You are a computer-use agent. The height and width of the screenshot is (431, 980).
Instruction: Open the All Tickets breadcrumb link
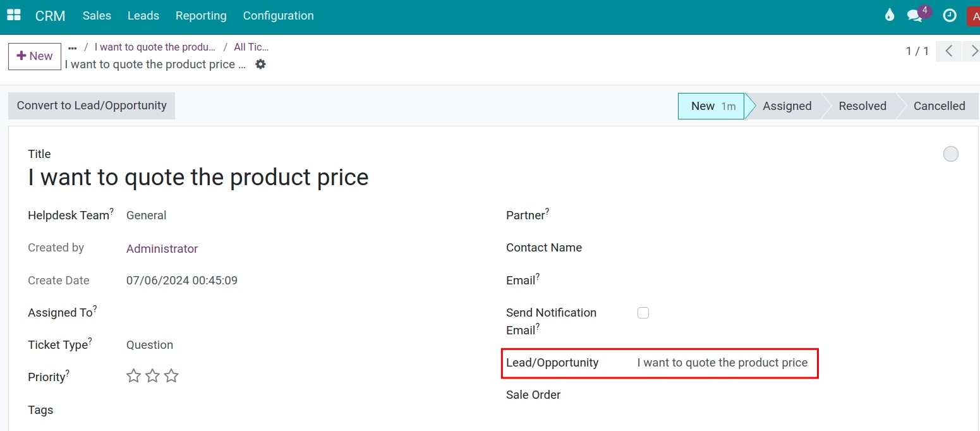coord(251,47)
